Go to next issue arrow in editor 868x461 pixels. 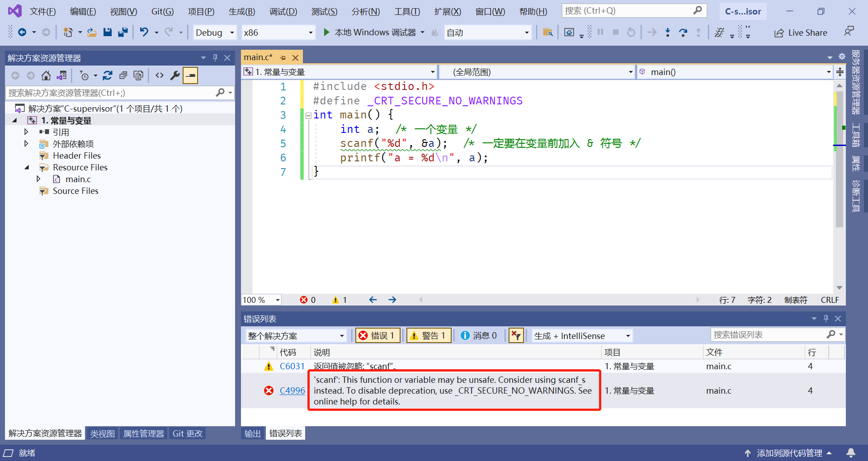[x=392, y=300]
